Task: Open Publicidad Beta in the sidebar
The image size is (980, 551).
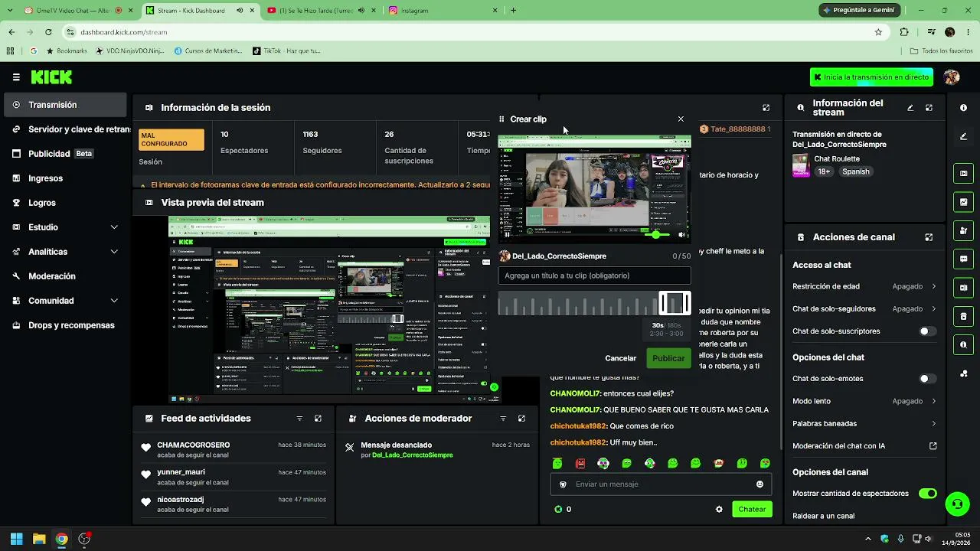Action: click(66, 154)
